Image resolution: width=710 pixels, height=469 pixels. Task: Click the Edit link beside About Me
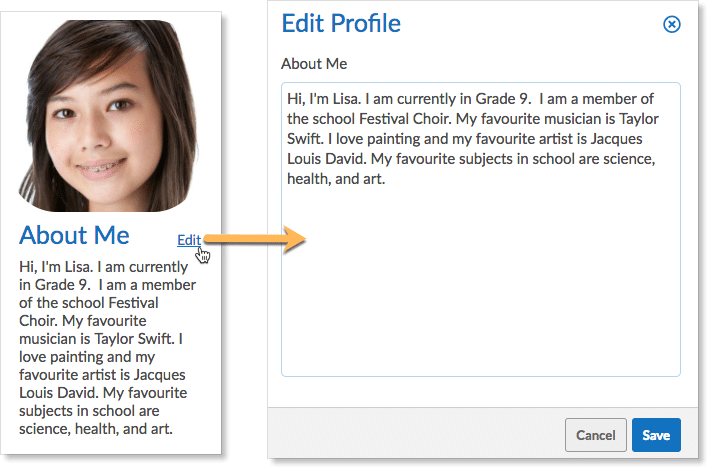[188, 240]
